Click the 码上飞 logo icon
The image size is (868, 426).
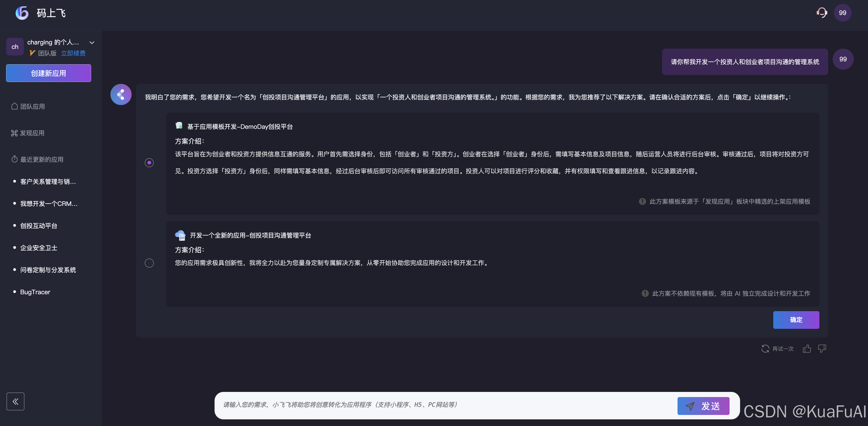(22, 13)
